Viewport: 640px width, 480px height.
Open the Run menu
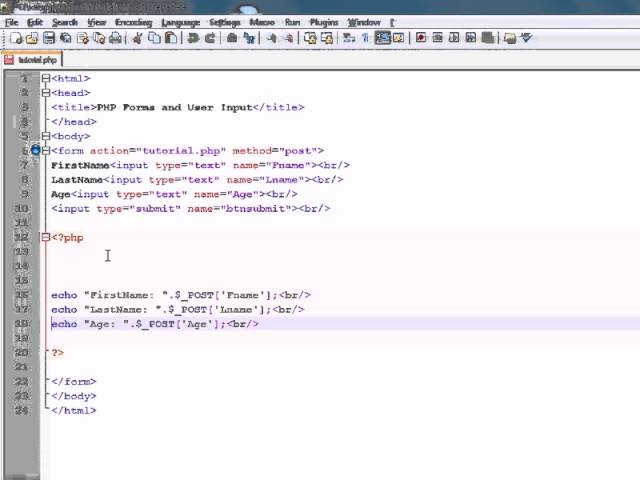tap(292, 22)
